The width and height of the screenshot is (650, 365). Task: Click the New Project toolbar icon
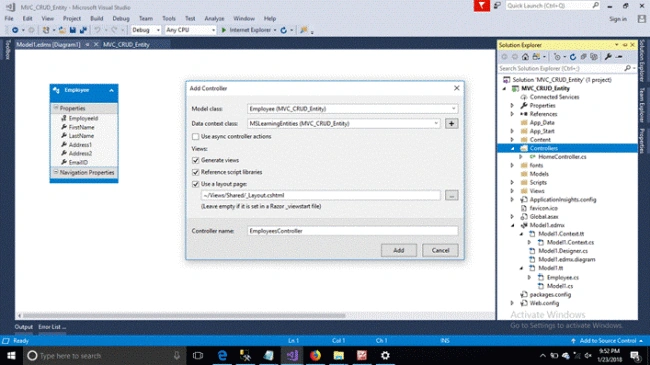[x=46, y=30]
